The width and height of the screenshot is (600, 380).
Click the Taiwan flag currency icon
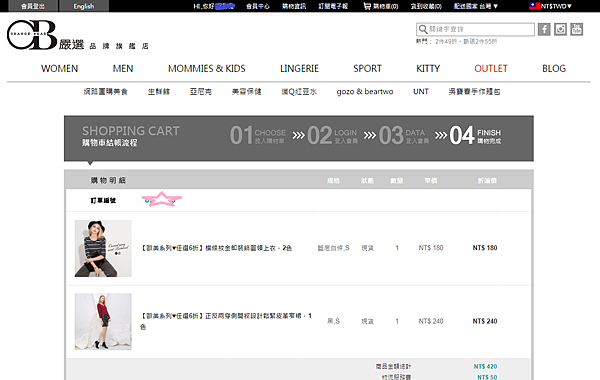click(534, 6)
